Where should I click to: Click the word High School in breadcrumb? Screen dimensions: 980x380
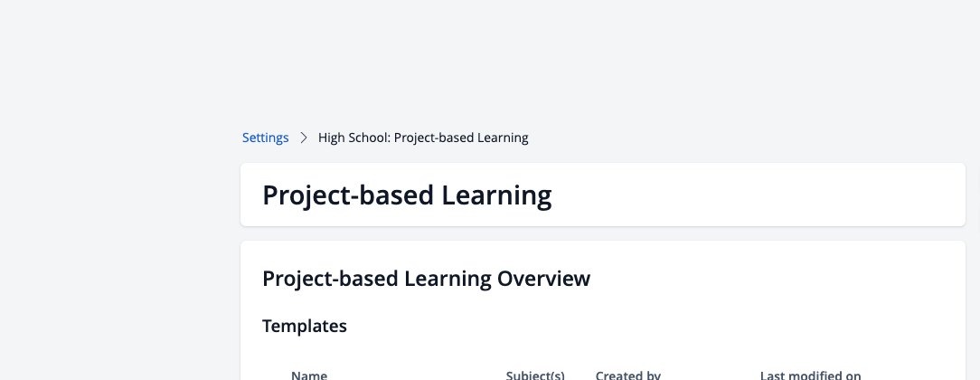tap(354, 138)
